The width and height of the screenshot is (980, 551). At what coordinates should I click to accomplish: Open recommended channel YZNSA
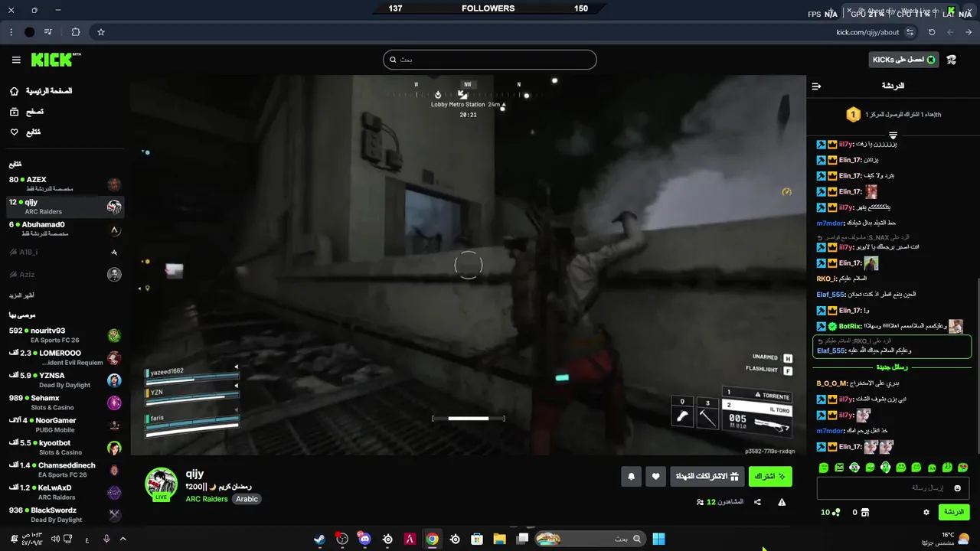[x=65, y=380]
